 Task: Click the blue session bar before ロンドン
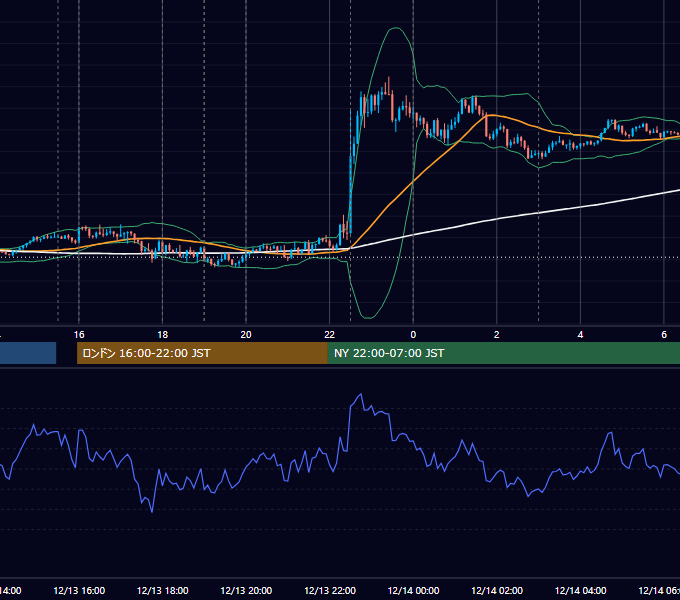coord(28,353)
